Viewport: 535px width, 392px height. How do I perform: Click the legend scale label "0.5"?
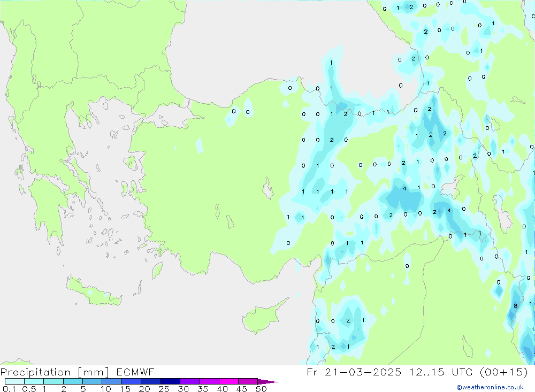coord(29,389)
